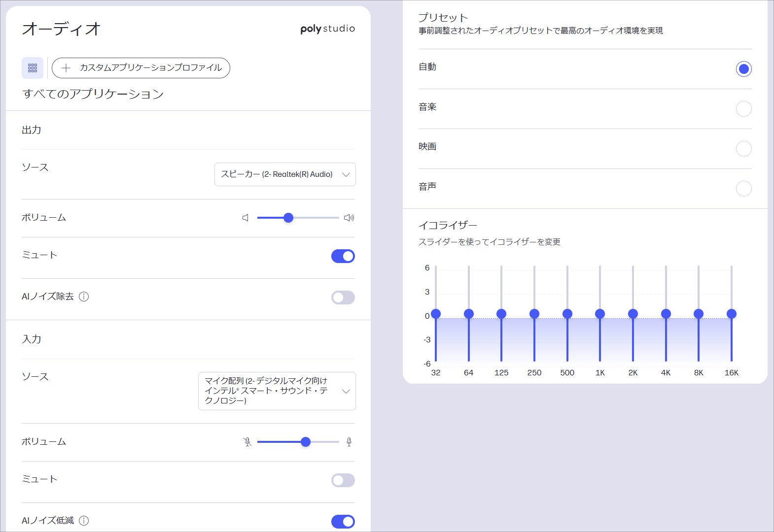Select the 映画 preset
Image resolution: width=774 pixels, height=532 pixels.
[x=743, y=149]
